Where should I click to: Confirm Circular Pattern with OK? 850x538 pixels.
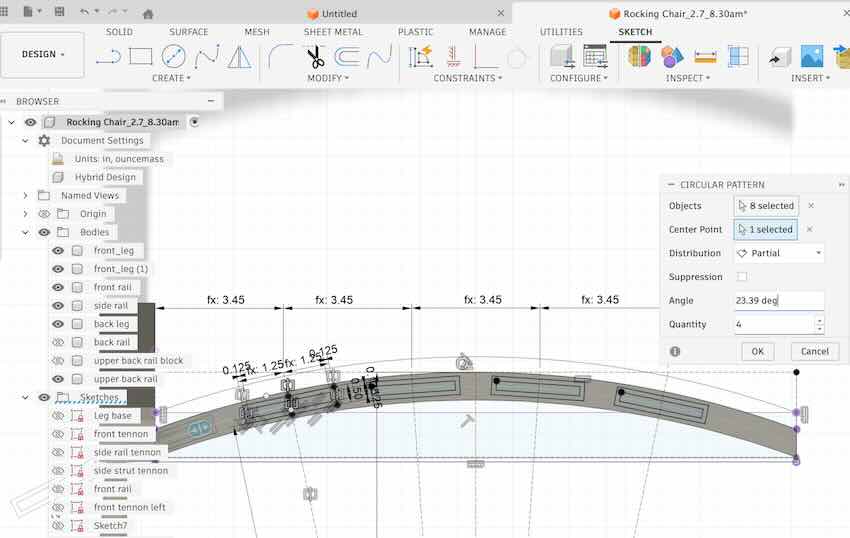point(758,351)
